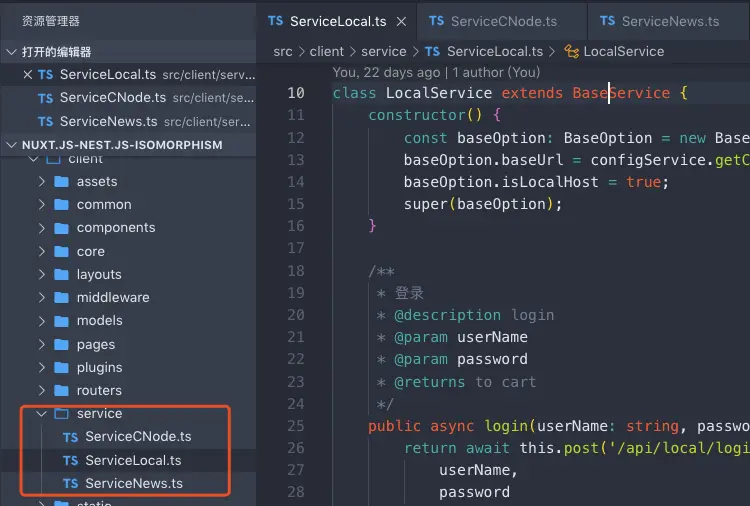Click 'constructor()' on line 11
Viewport: 750px width, 506px height.
click(425, 115)
